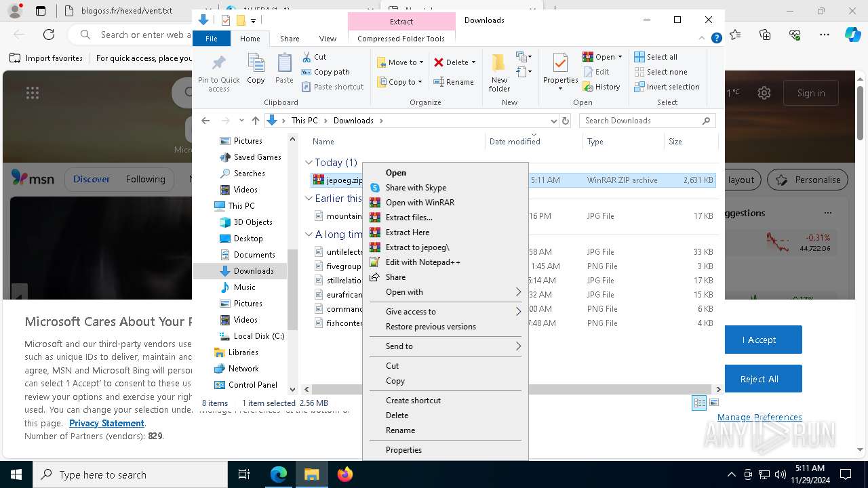This screenshot has height=488, width=868.
Task: Switch to the Share ribbon tab
Action: pos(290,39)
